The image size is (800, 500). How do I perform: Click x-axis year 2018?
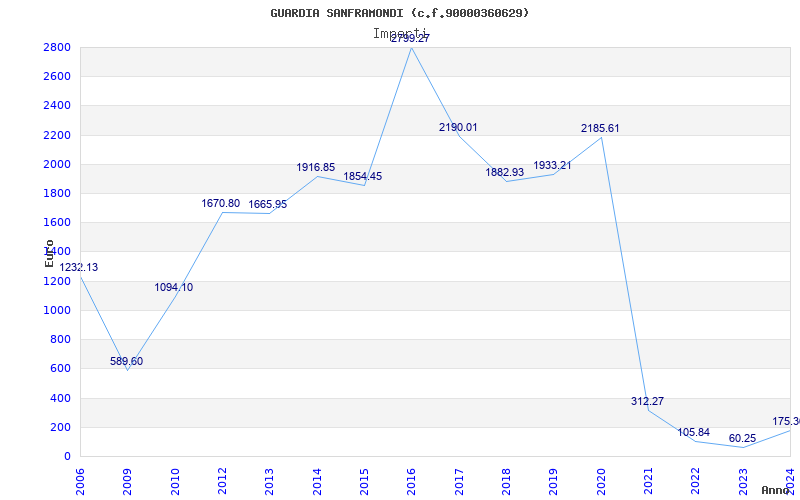tap(506, 482)
